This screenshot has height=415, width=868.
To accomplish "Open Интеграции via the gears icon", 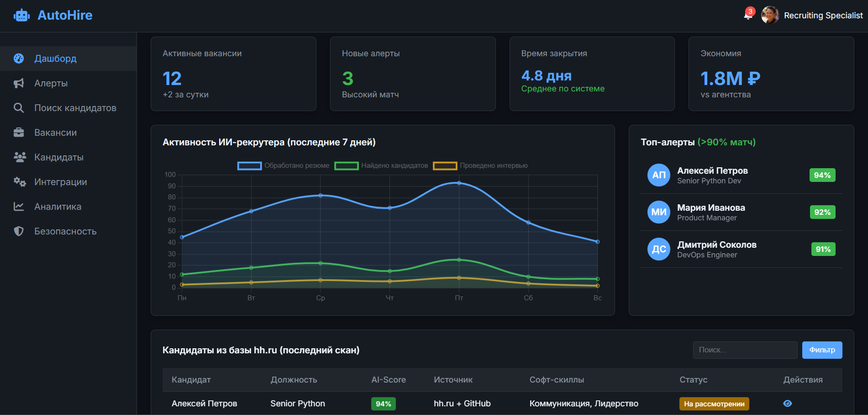I will pyautogui.click(x=19, y=181).
